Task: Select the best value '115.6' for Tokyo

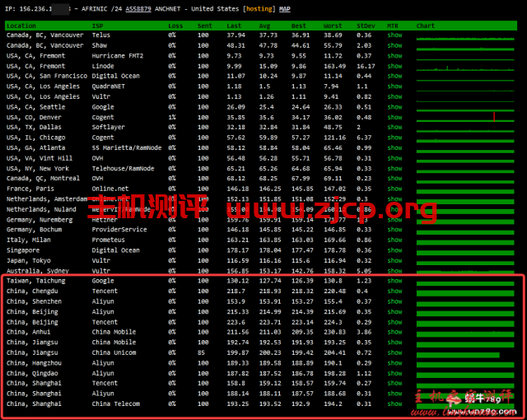Action: (301, 261)
